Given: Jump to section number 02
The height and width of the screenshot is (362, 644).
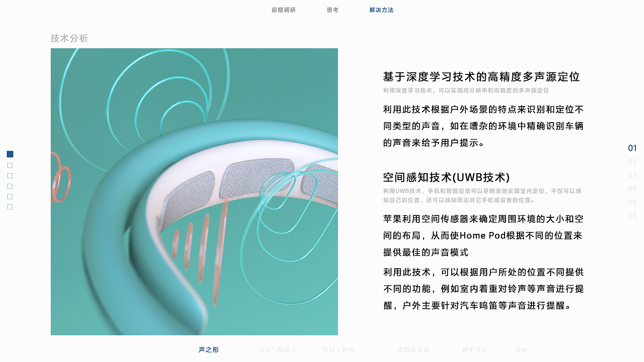Looking at the screenshot, I should [632, 162].
